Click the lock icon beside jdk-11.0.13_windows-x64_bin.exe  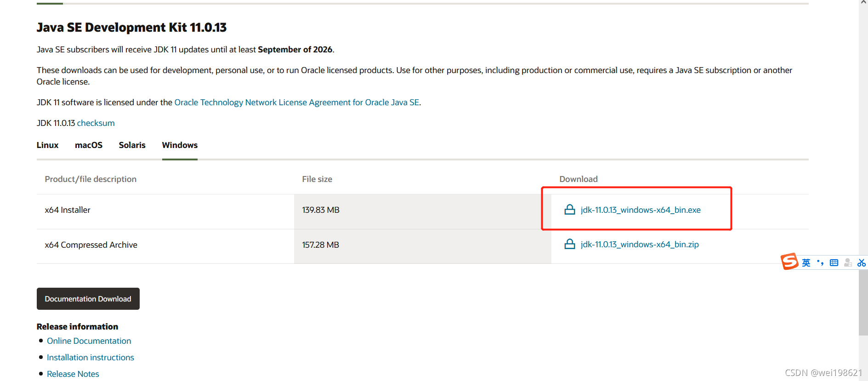[x=570, y=210]
